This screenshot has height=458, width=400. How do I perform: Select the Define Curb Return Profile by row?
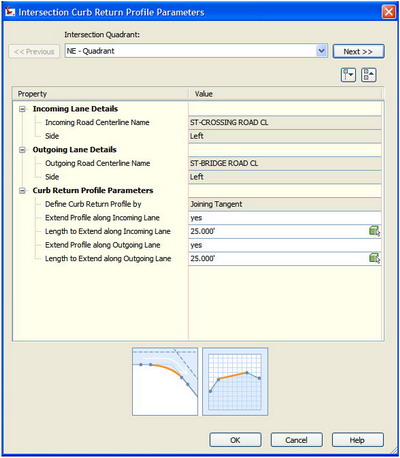coord(197,204)
